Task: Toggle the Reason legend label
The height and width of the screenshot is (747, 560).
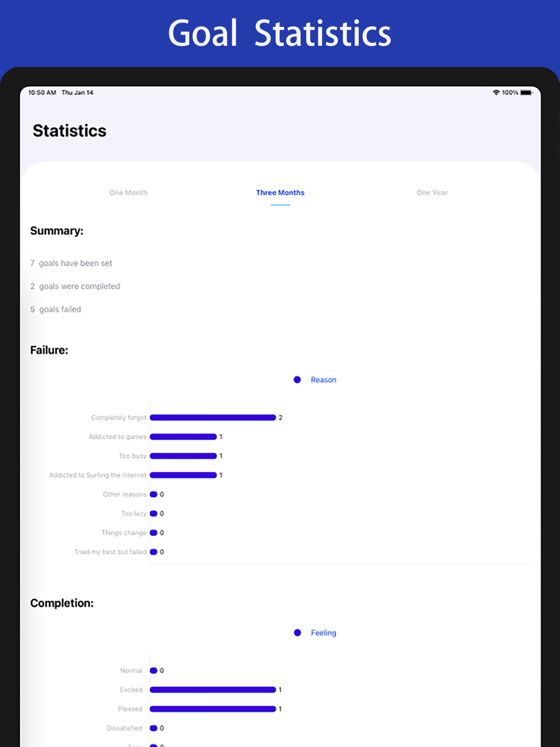Action: [x=324, y=380]
